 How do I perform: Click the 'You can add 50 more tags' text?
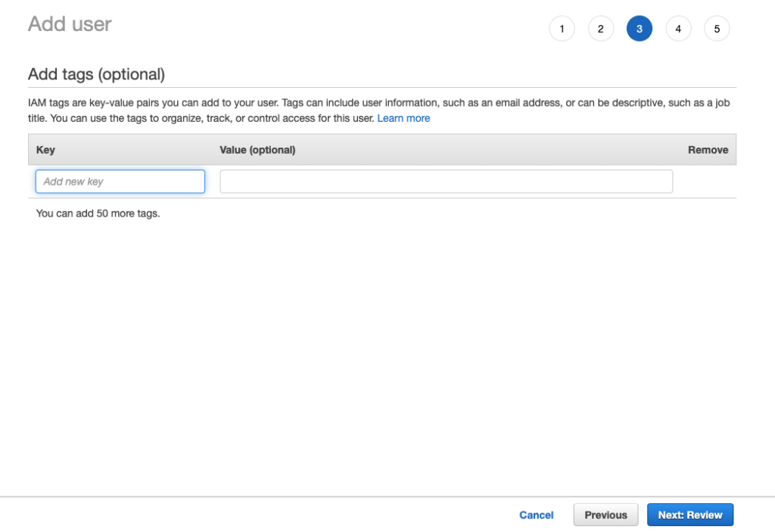(x=98, y=213)
